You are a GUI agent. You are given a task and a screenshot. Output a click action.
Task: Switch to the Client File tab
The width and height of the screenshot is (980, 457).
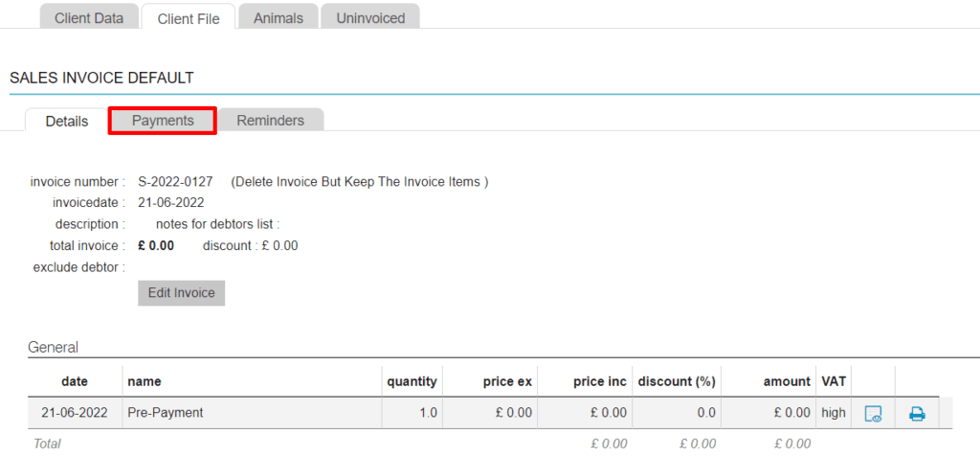pyautogui.click(x=188, y=18)
